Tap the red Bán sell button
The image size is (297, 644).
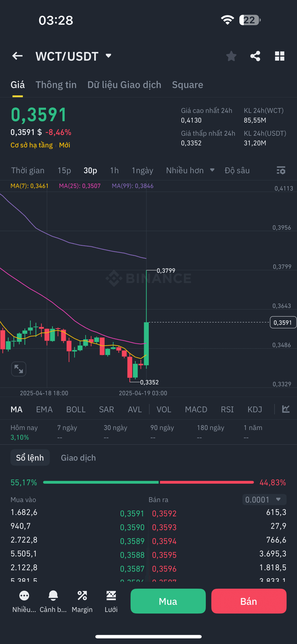click(x=249, y=601)
